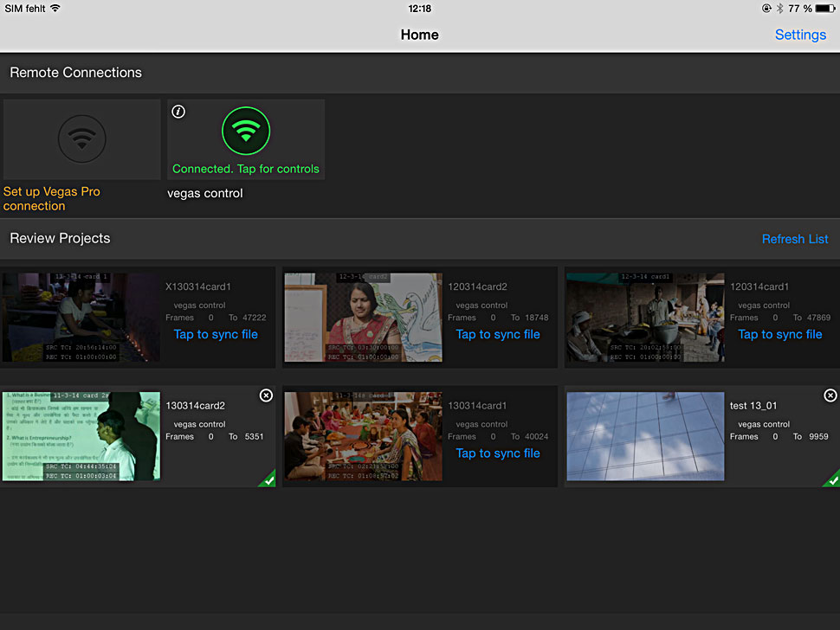Tap to sync file for X130314card1
Viewport: 840px width, 630px height.
coord(216,334)
